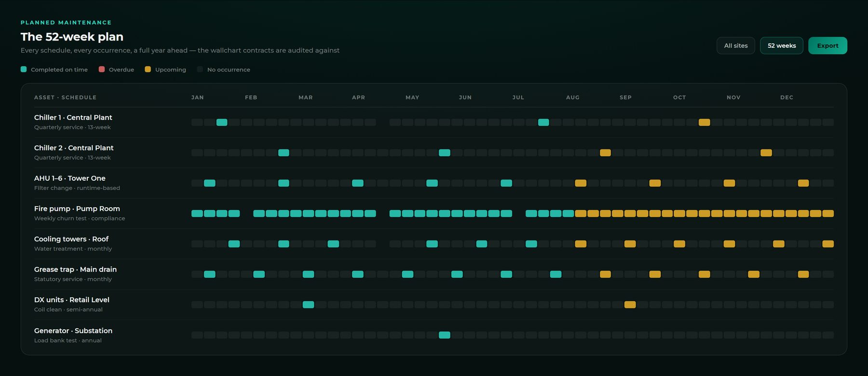Select DX units upcoming coil clean cell

630,305
